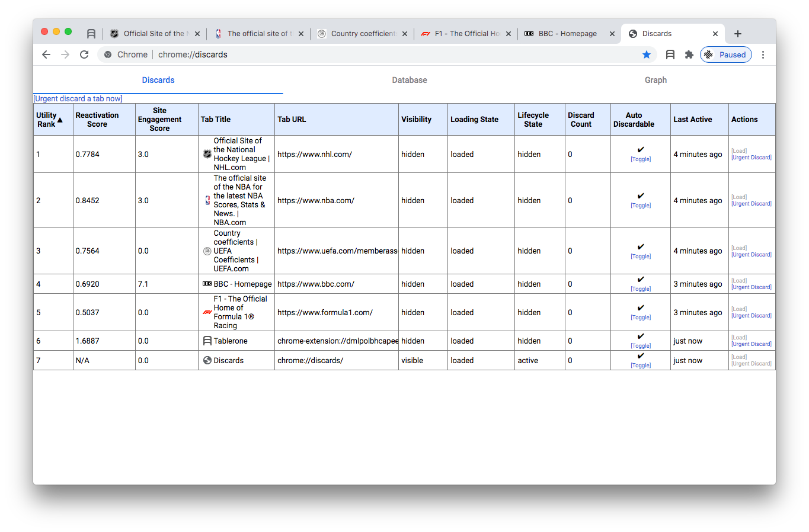Toggle auto discardable for UEFA row
Screen dimensions: 809x532
pyautogui.click(x=641, y=257)
